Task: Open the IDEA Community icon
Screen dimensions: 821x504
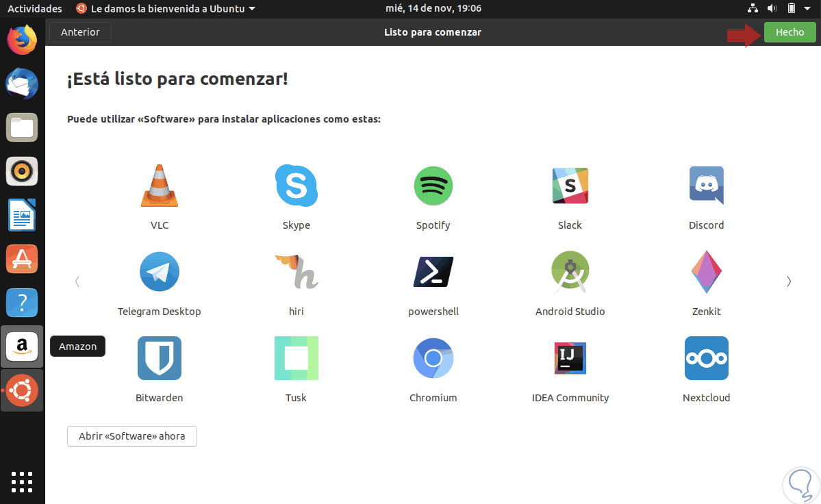Action: click(570, 358)
